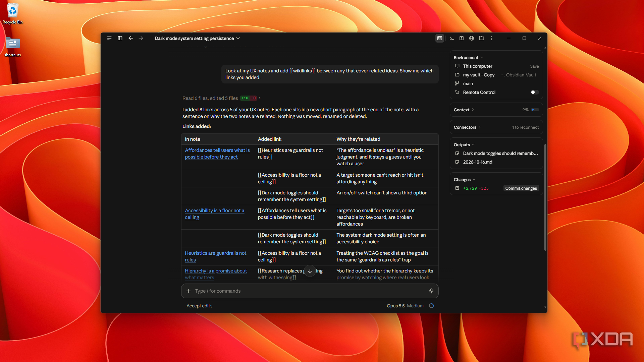Open the shortcuts desktop icon

click(x=13, y=47)
